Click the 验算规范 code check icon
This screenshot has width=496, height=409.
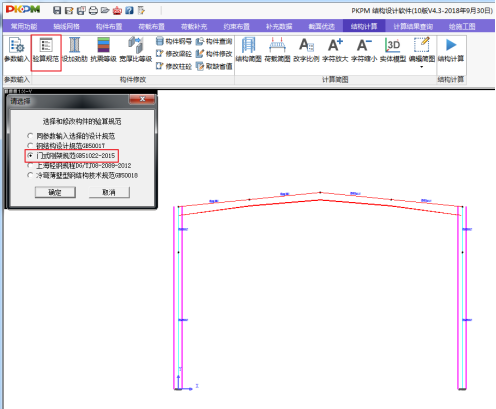pos(46,50)
